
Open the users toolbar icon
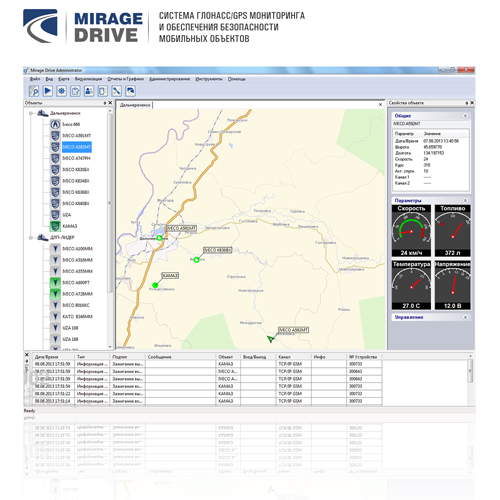tap(89, 91)
